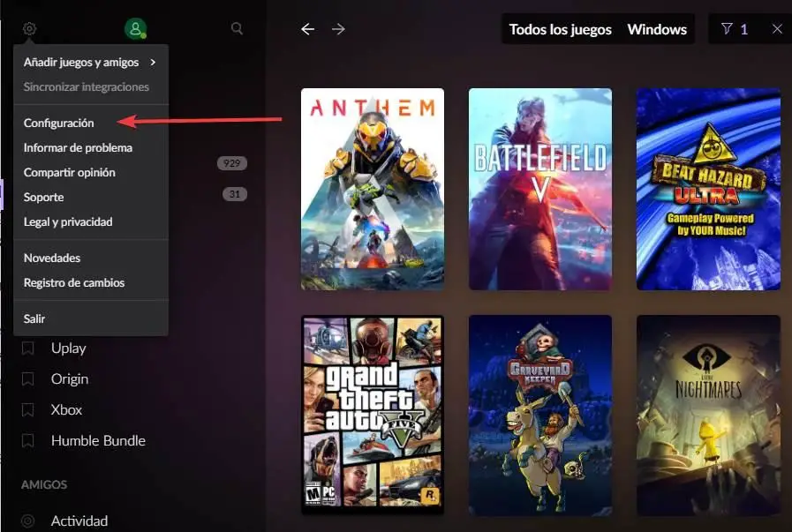Open Actividad in the friends section
Viewport: 792px width, 532px height.
79,521
